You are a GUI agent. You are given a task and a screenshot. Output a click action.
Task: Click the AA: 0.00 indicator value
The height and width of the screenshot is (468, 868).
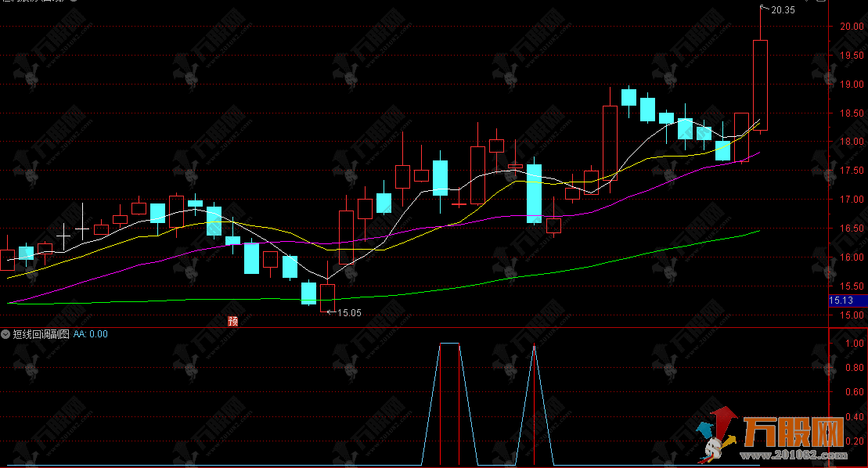(91, 334)
